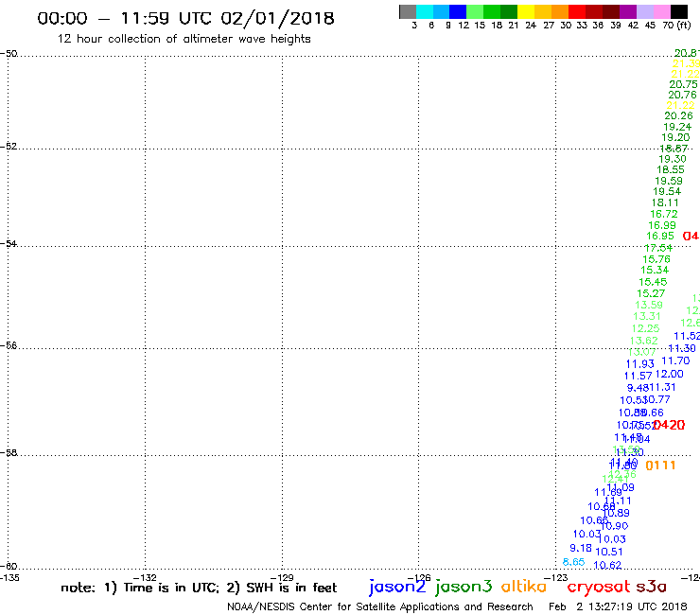
Task: Click the light blue value 8.65
Action: (x=573, y=562)
